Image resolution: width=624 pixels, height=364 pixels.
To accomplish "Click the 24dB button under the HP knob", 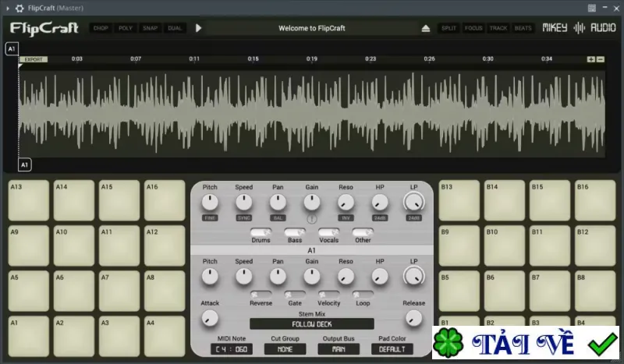I will pos(380,218).
